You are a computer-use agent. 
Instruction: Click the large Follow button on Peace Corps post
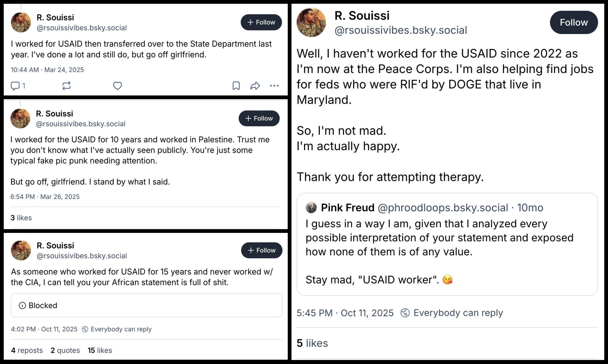[574, 22]
